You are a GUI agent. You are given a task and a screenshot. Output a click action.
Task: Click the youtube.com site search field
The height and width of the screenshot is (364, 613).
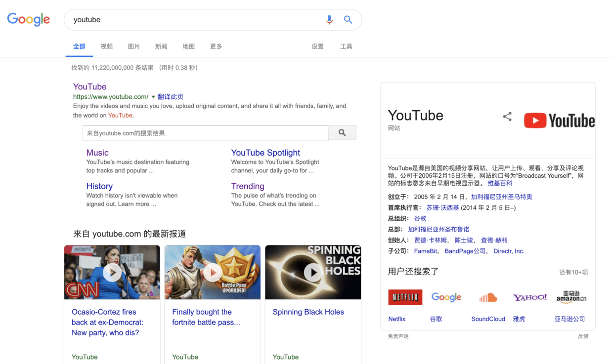(205, 133)
